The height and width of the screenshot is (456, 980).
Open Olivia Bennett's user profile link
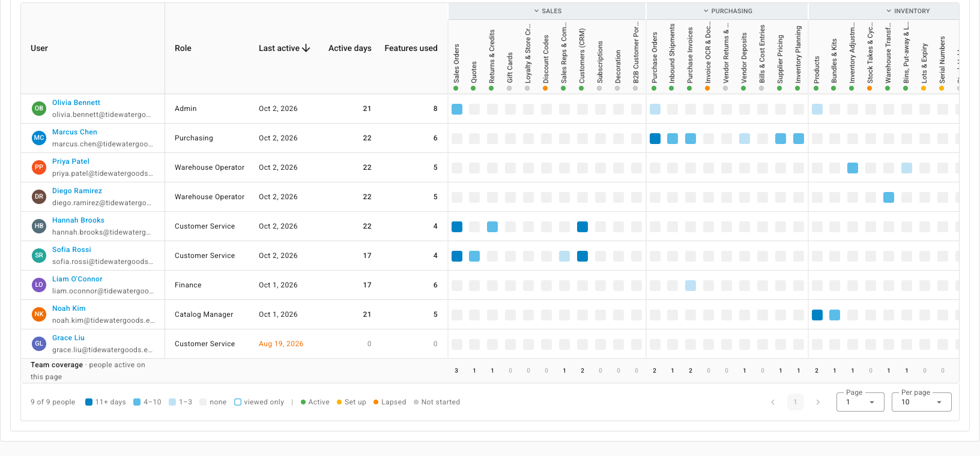coord(76,103)
